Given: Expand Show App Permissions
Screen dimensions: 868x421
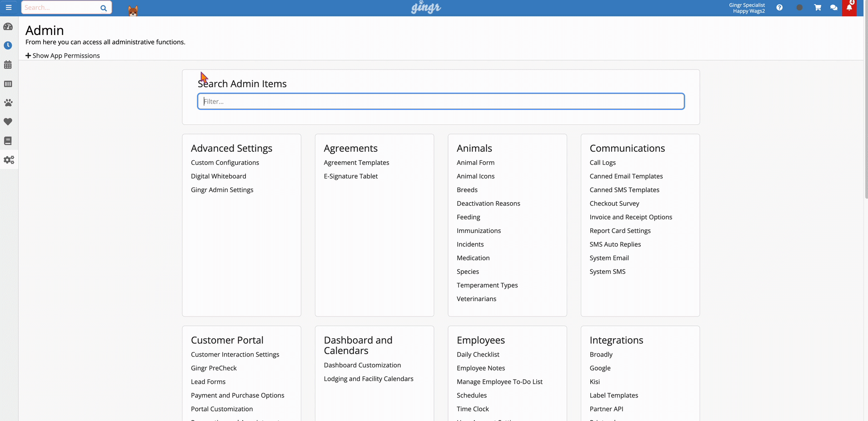Looking at the screenshot, I should coord(63,55).
